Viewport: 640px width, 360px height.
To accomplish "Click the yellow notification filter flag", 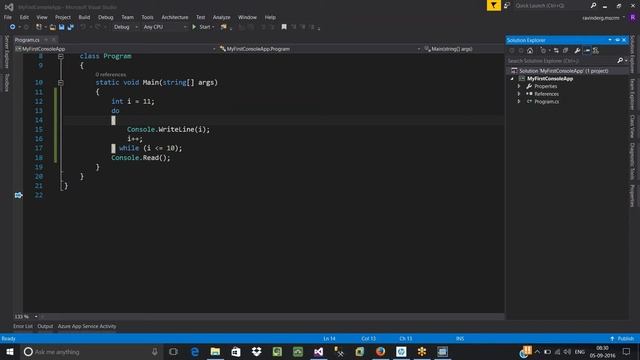I will 493,5.
